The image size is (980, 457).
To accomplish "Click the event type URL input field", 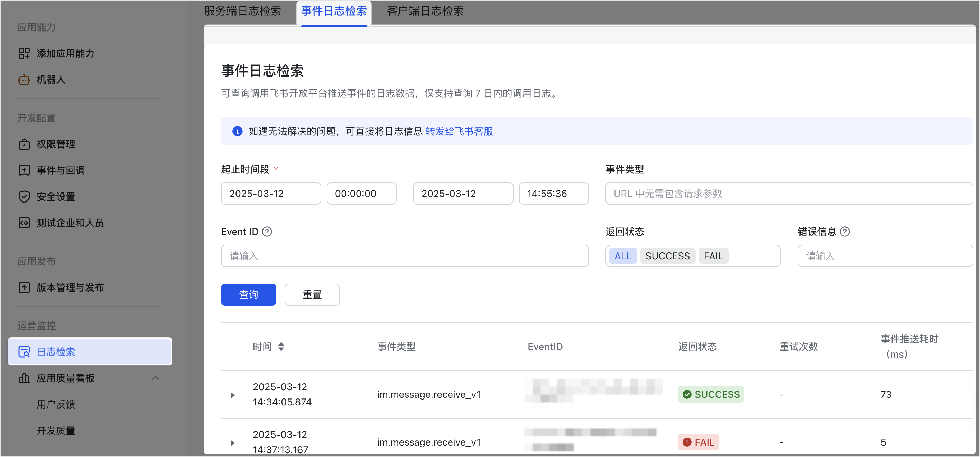I will (789, 194).
